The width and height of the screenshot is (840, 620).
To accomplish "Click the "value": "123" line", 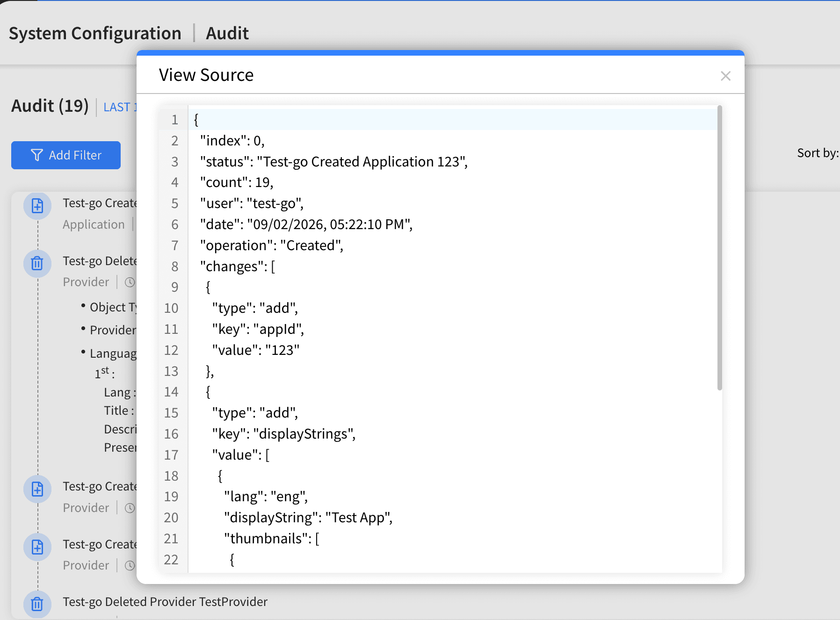I will [x=256, y=350].
